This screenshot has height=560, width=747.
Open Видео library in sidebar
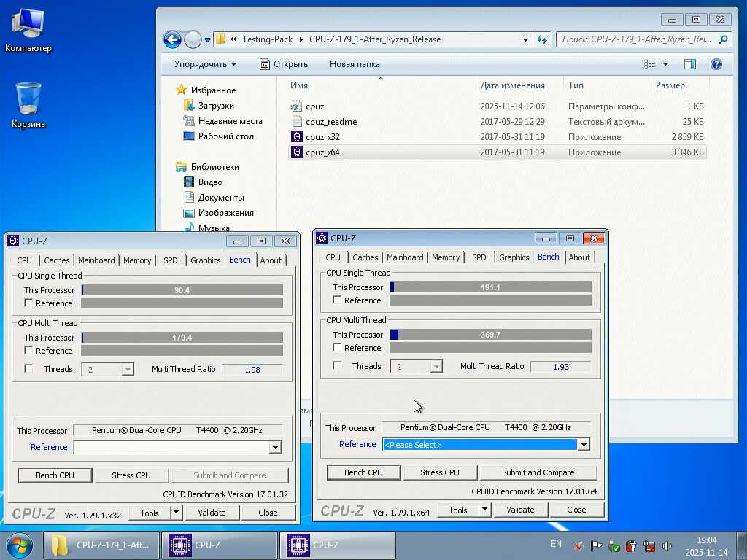coord(210,182)
